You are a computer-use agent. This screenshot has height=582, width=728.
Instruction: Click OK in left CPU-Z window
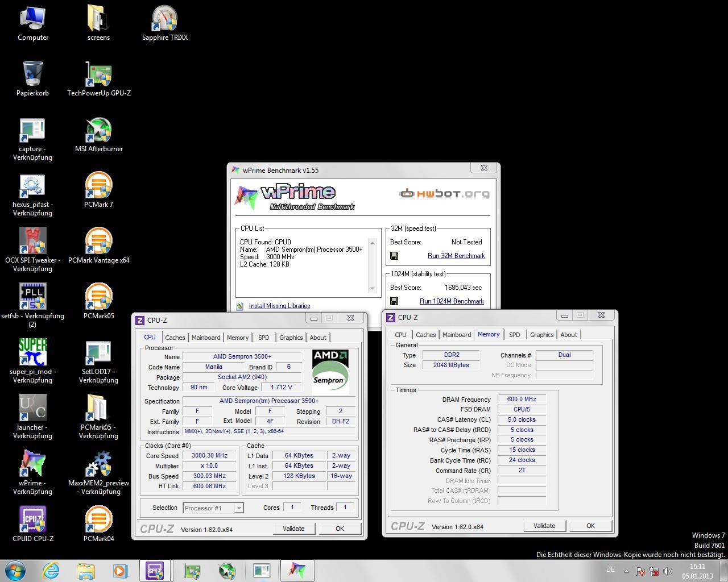340,529
